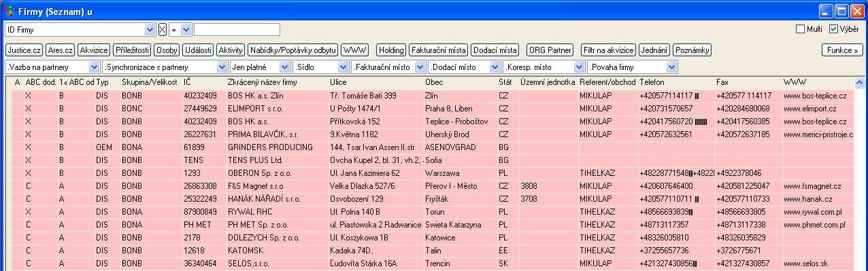Expand the Vazba na partnery filter
Viewport: 868px width, 271px height.
coord(94,67)
